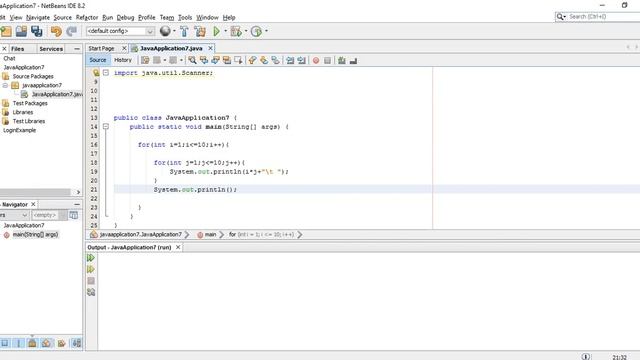Click the Debug Project icon
640x360 pixels.
(x=236, y=31)
